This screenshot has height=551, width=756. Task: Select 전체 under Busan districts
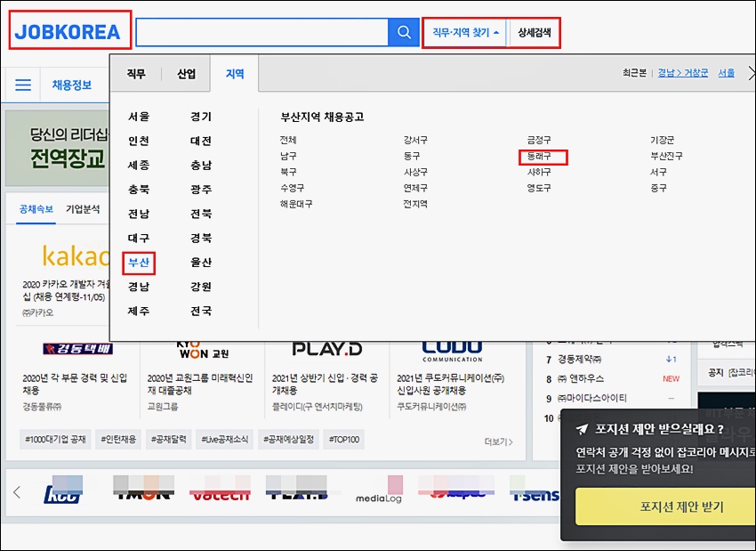coord(288,140)
